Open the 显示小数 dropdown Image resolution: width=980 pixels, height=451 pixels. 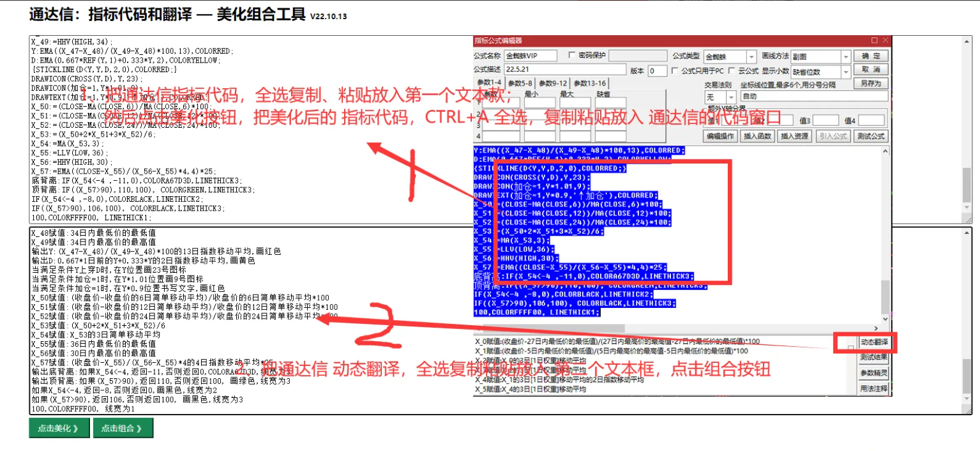click(845, 72)
